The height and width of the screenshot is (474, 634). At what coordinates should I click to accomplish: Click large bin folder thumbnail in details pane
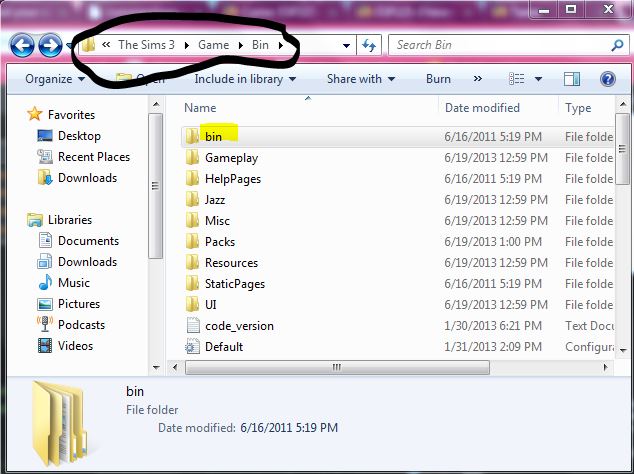[59, 423]
